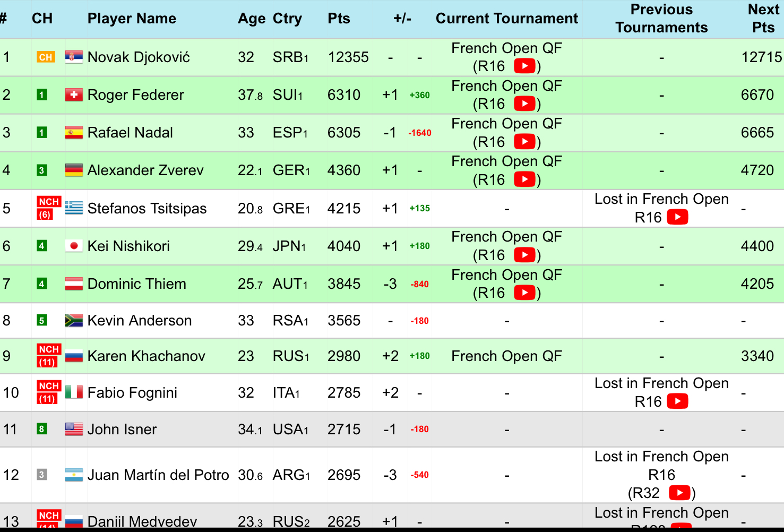The height and width of the screenshot is (532, 784).
Task: Sort by Age column header
Action: pyautogui.click(x=252, y=19)
